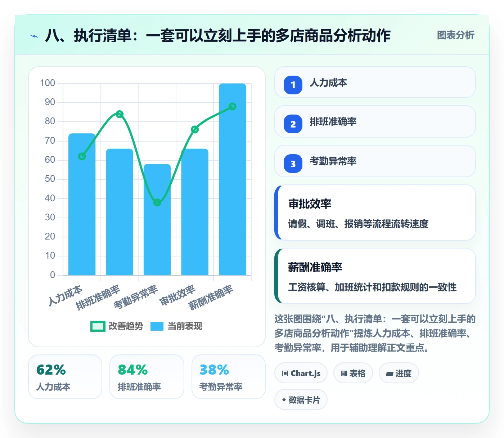Screen dimensions: 504x438
Task: Select the 进度 tag
Action: click(399, 373)
